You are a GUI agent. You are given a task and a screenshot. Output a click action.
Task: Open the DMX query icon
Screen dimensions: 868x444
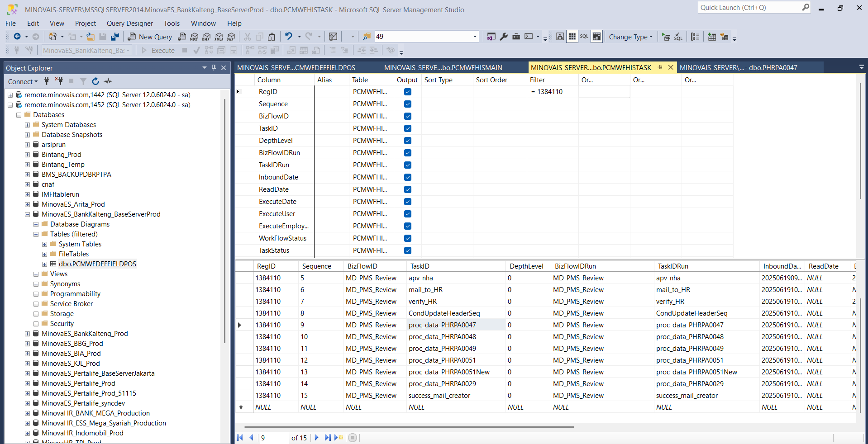pyautogui.click(x=206, y=37)
